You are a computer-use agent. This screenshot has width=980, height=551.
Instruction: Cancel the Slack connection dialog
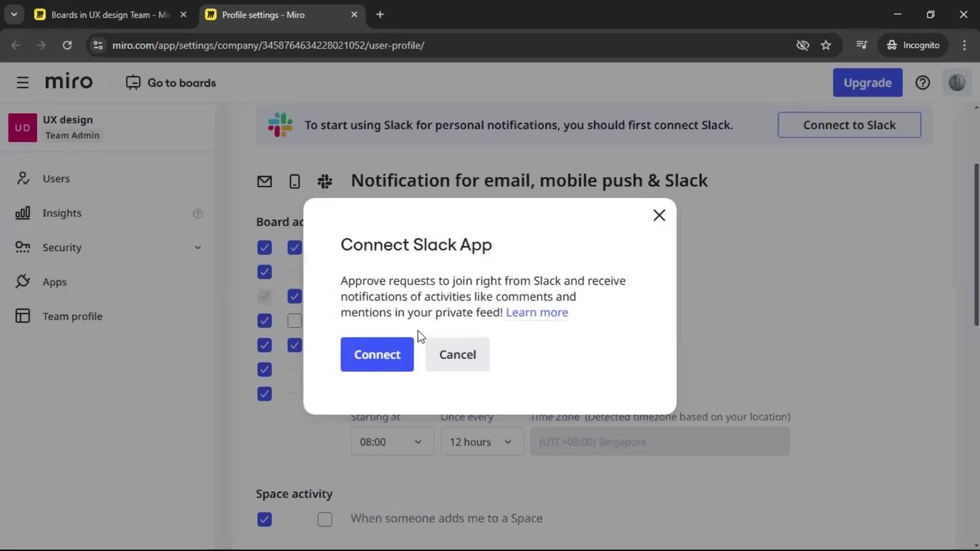point(457,355)
